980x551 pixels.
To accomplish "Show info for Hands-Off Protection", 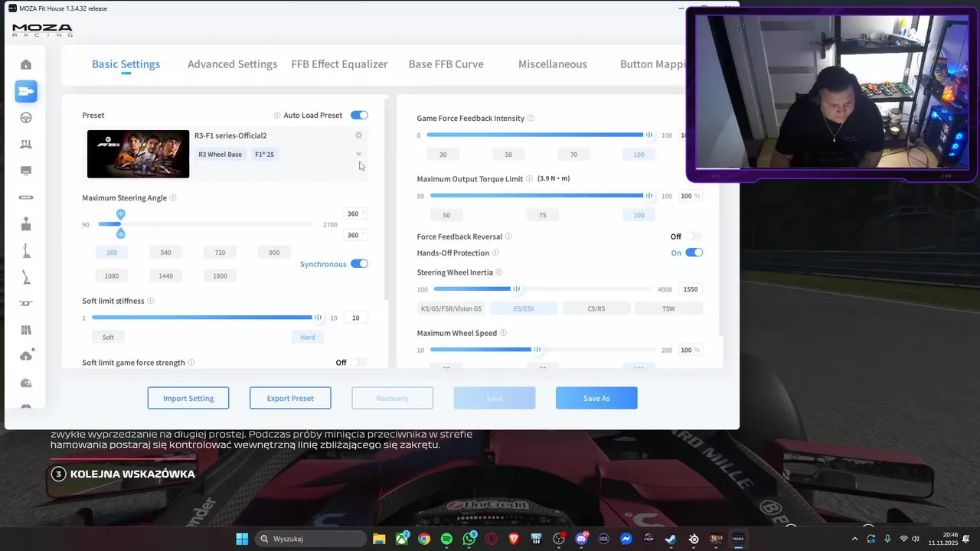I will [495, 253].
